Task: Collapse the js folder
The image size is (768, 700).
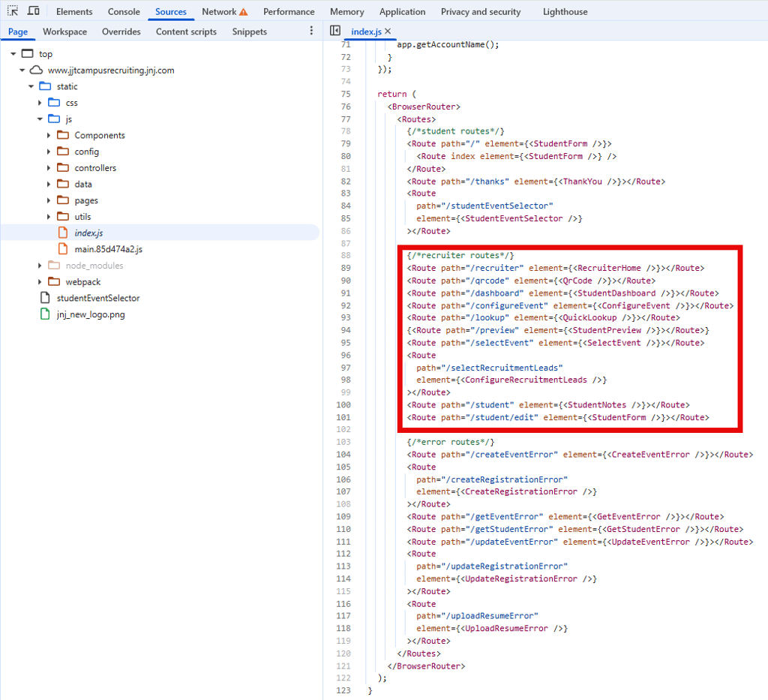Action: 40,119
